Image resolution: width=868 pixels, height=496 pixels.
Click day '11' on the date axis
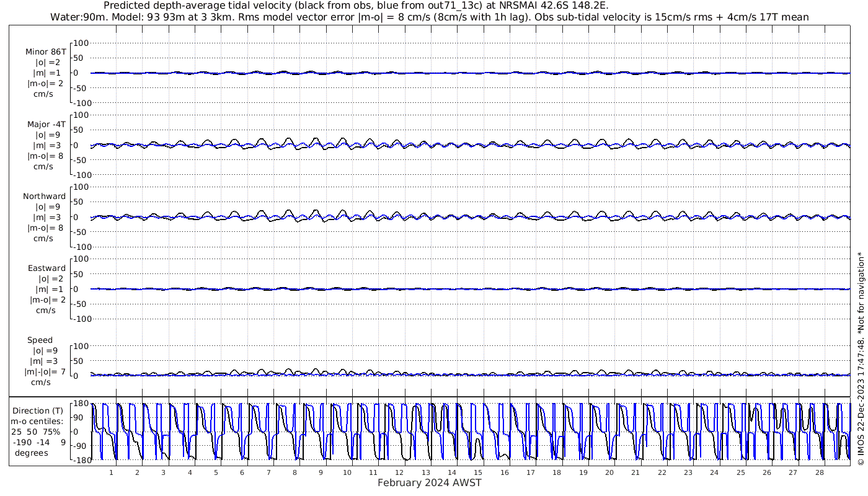point(373,472)
